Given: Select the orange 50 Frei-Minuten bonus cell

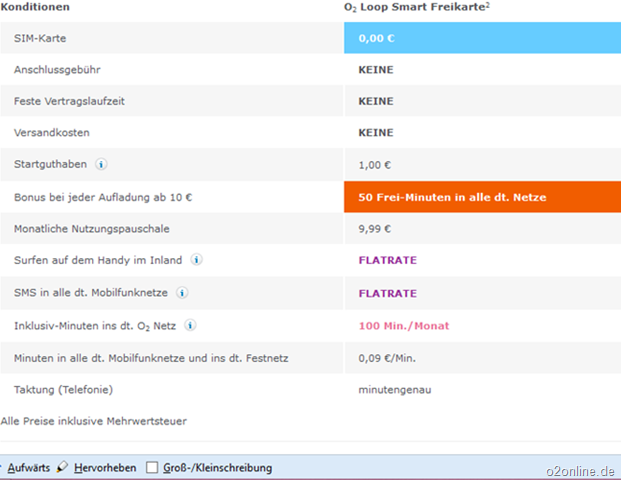Looking at the screenshot, I should coord(482,197).
